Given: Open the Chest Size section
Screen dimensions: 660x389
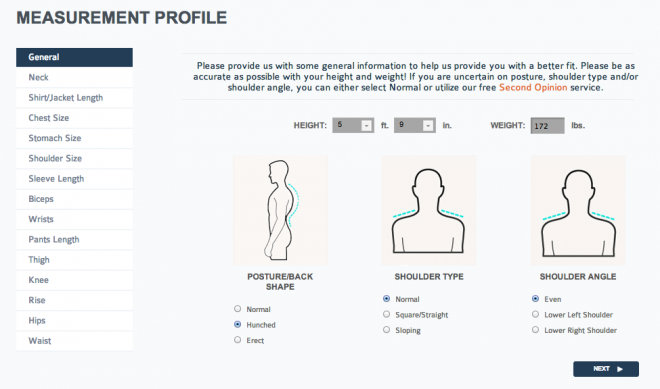Looking at the screenshot, I should (75, 118).
